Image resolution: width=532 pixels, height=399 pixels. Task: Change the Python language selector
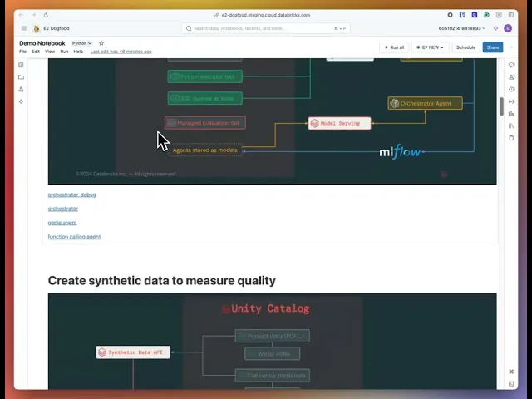(81, 43)
